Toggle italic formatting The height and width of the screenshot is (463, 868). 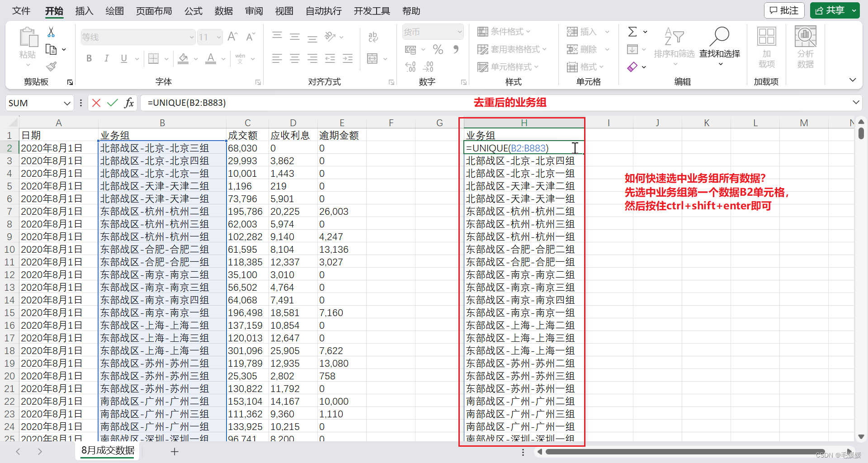pyautogui.click(x=106, y=58)
